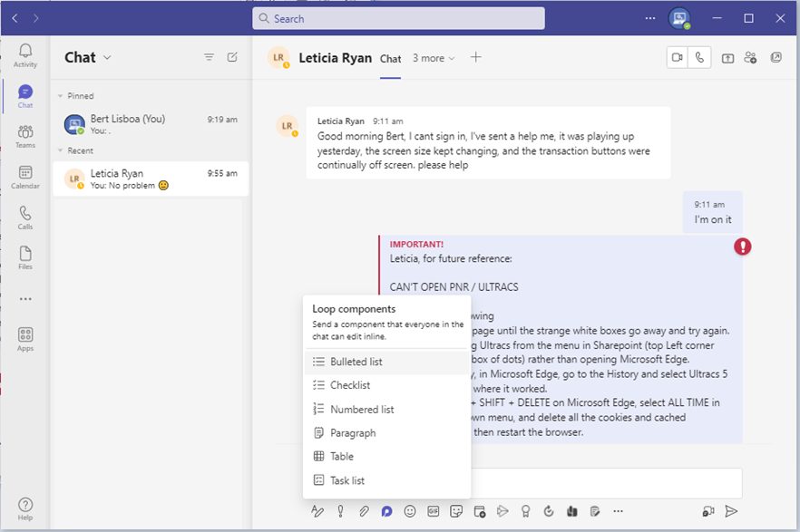Insert a Numbered list Loop component

click(386, 409)
